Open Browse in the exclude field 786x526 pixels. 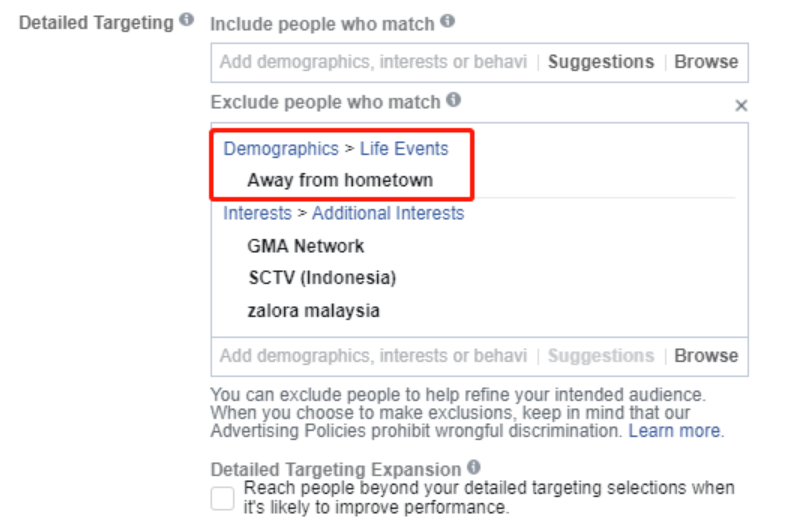coord(706,356)
